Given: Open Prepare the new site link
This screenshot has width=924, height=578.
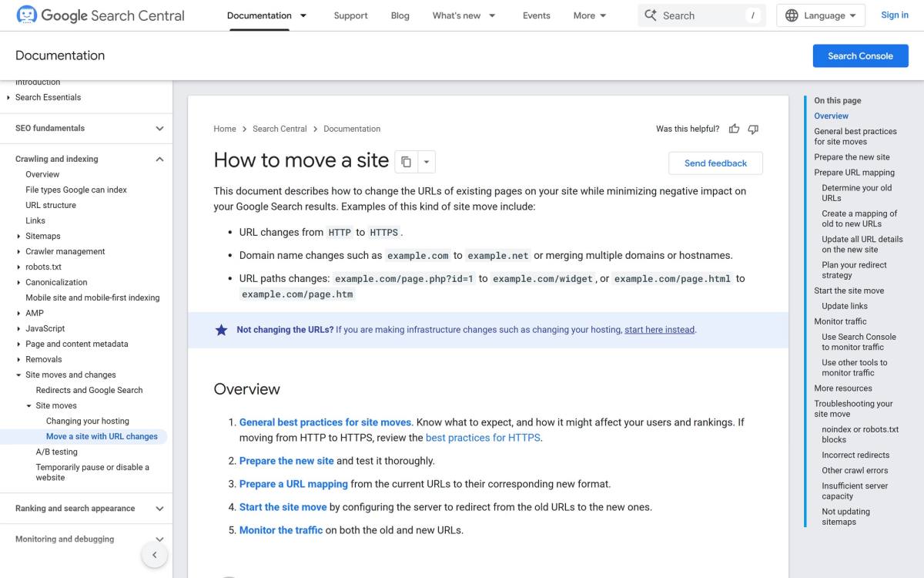Looking at the screenshot, I should click(286, 461).
